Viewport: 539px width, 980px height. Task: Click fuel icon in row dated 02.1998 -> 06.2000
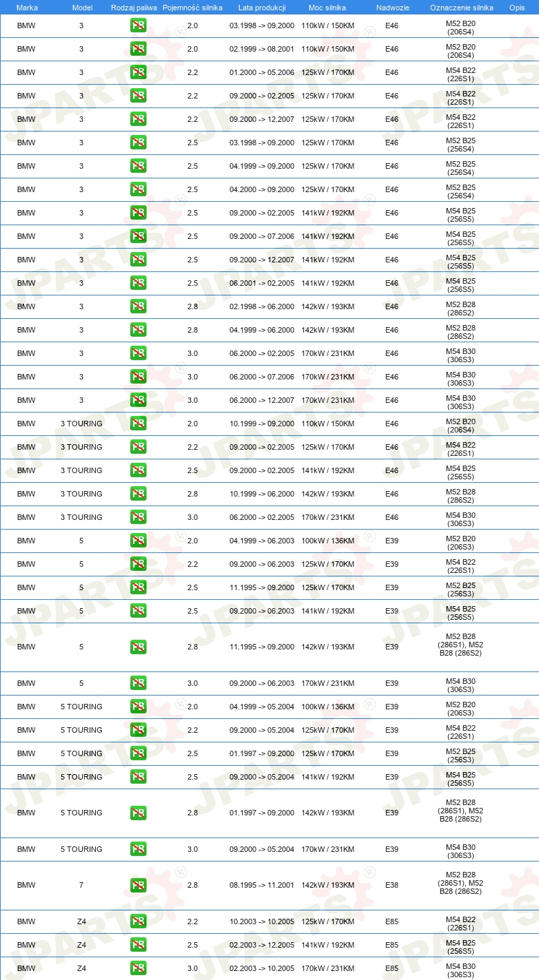138,306
